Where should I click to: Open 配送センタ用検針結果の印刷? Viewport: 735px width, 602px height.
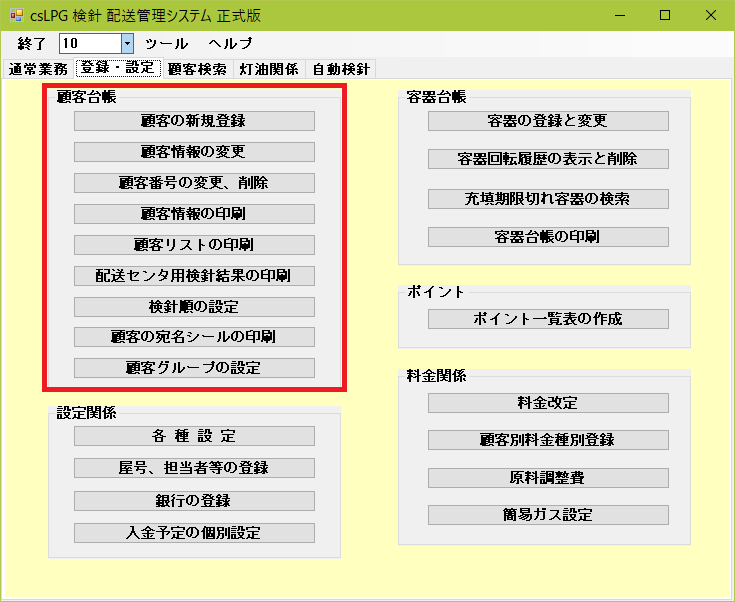[194, 276]
